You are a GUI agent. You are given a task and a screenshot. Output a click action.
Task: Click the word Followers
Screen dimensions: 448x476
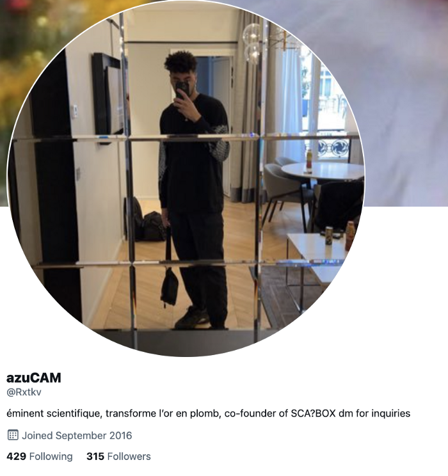tap(129, 456)
